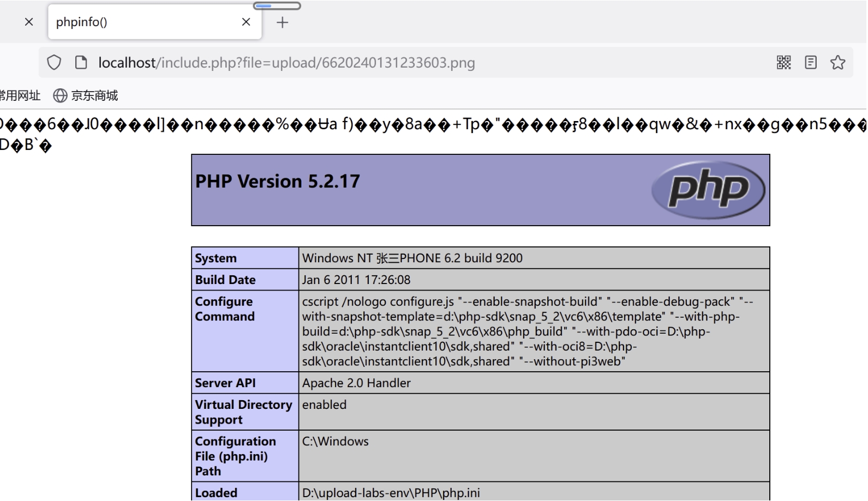
Task: Open a new tab with plus button
Action: coord(282,22)
